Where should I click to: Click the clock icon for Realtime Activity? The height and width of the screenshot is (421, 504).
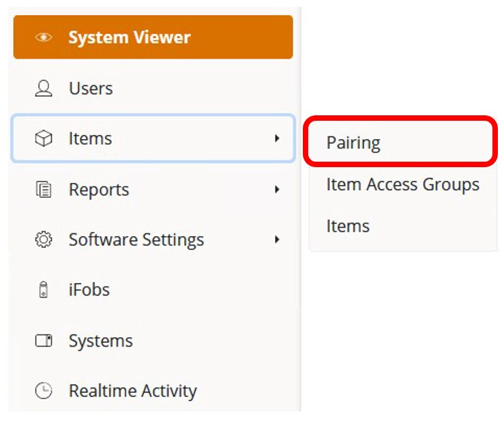coord(44,391)
